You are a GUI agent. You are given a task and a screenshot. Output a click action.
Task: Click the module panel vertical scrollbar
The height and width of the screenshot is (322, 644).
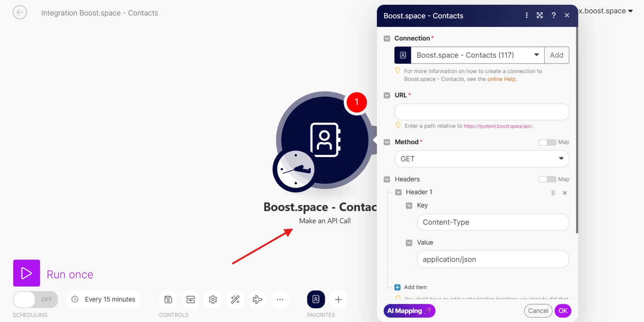click(x=577, y=131)
